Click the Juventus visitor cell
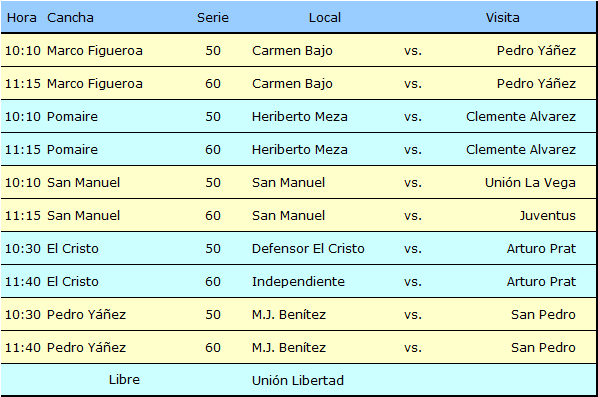Viewport: 598px width, 397px height. tap(547, 215)
